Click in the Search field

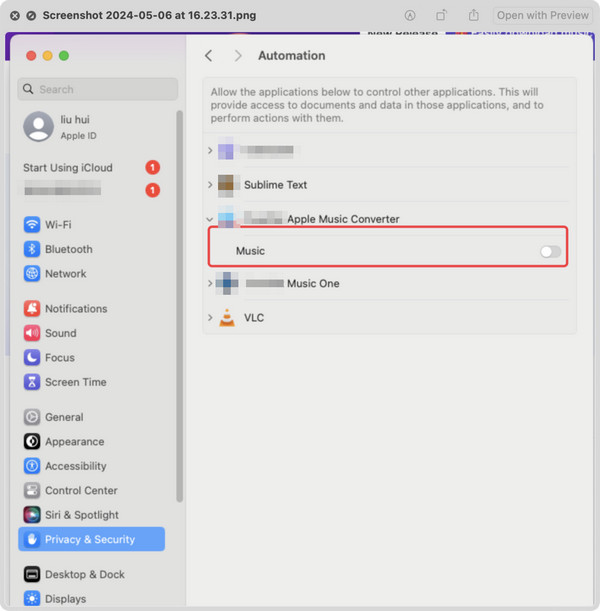(98, 89)
